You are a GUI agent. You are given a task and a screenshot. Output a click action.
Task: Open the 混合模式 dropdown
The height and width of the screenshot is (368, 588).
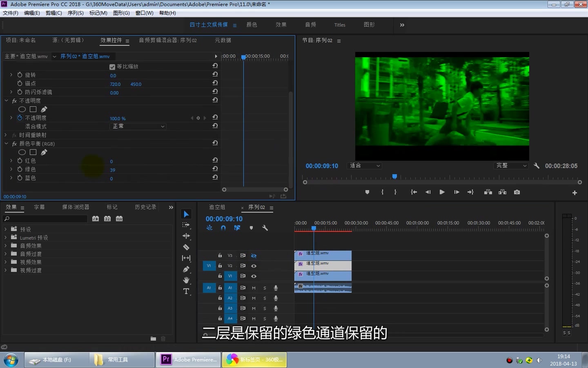point(138,126)
